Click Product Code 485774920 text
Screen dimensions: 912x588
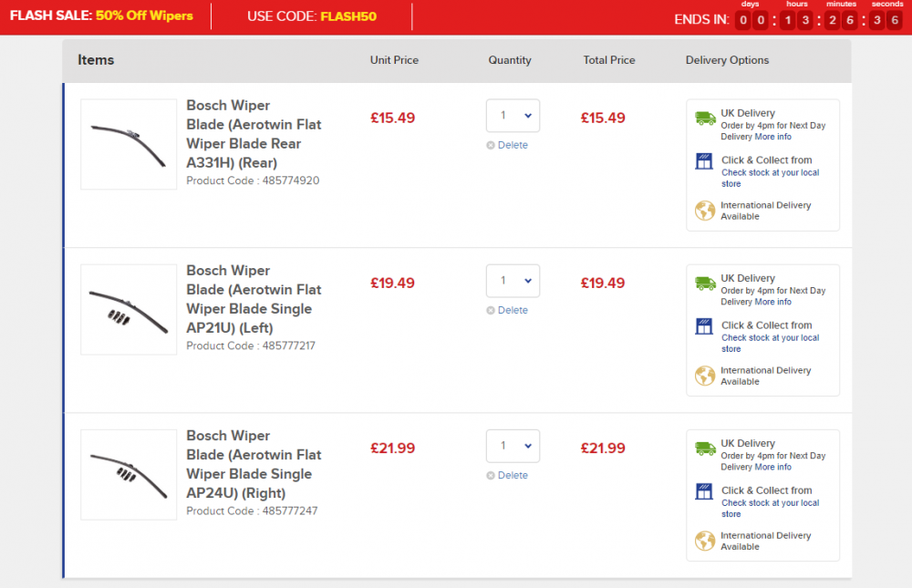click(x=253, y=181)
